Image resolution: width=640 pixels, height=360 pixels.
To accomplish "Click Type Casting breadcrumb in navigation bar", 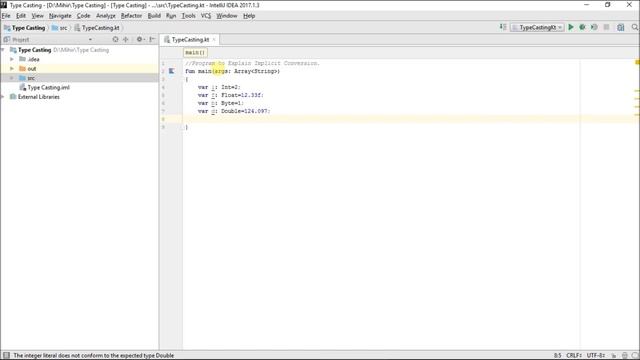I will (x=24, y=28).
